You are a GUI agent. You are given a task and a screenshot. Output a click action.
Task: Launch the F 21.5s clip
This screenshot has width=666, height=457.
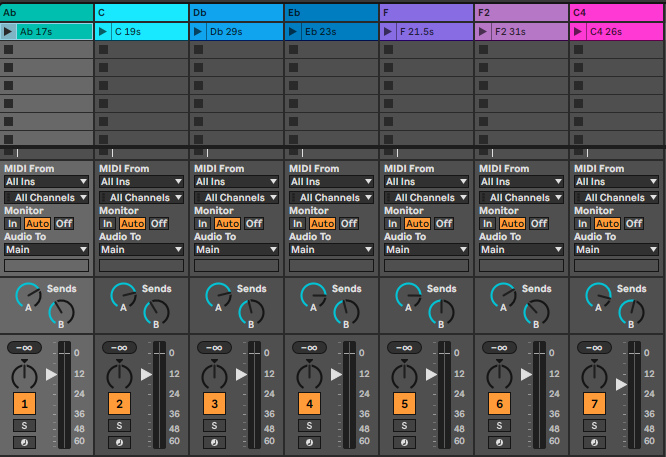click(388, 31)
